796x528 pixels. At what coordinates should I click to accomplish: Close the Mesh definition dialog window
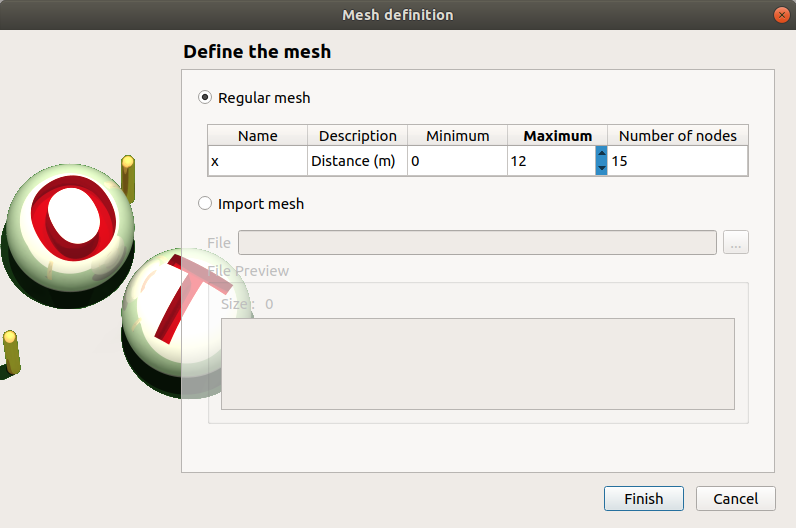tap(781, 15)
